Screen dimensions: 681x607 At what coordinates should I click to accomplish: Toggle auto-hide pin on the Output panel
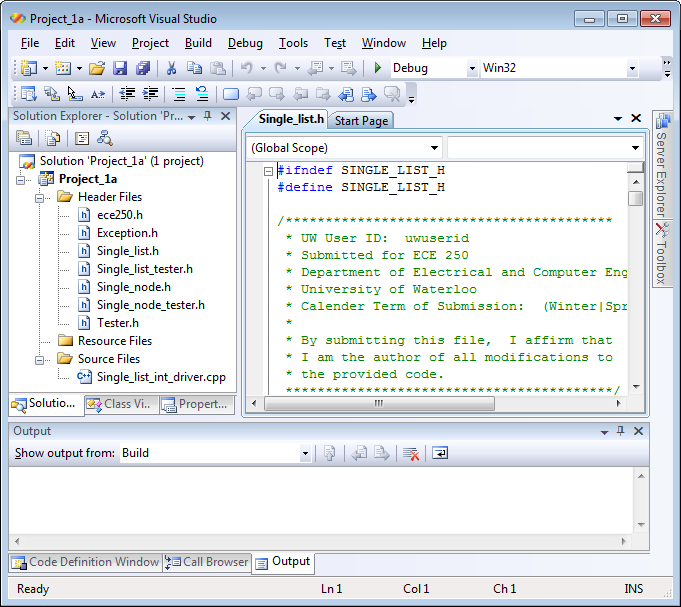point(619,431)
